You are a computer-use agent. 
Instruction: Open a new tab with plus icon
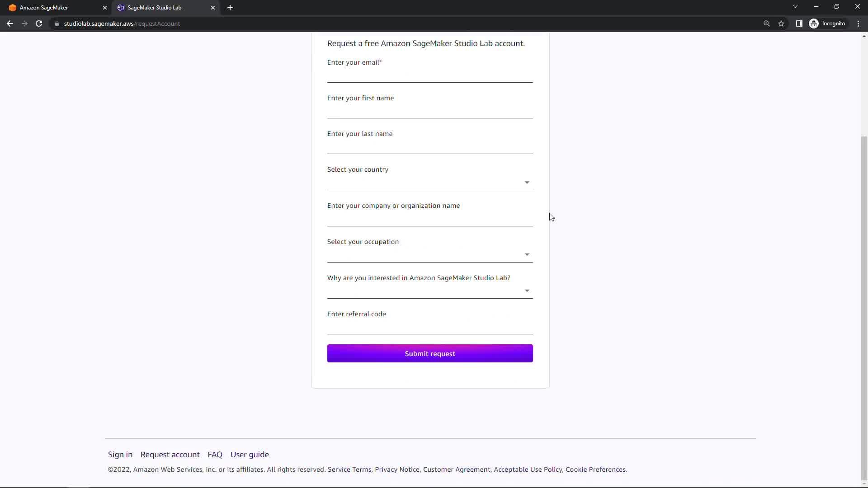[x=230, y=8]
